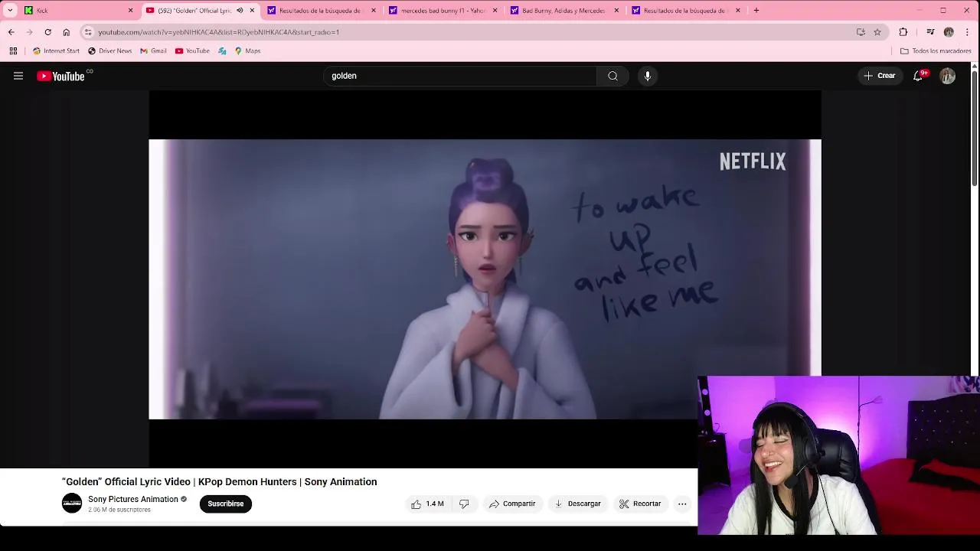
Task: Open the browser extensions puzzle icon
Action: pos(903,32)
